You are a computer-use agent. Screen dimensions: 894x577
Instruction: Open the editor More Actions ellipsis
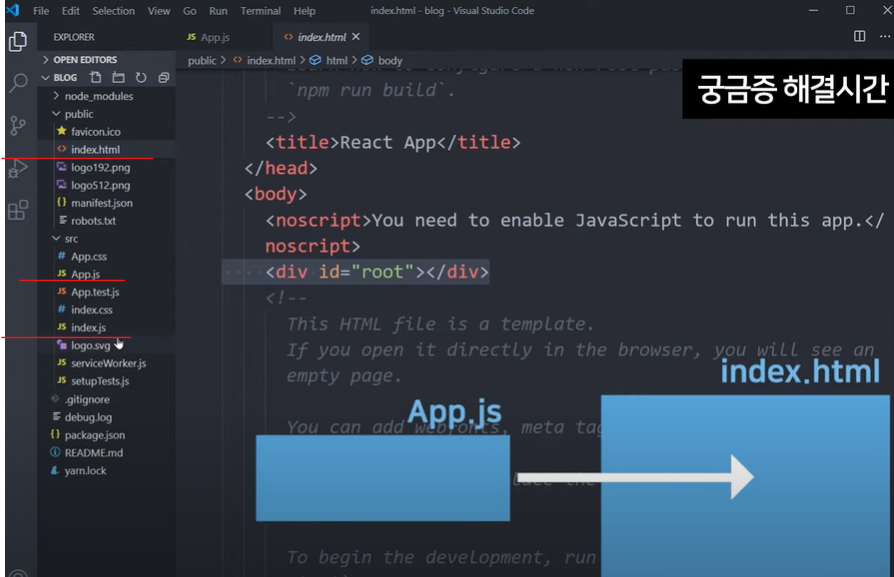coord(884,36)
